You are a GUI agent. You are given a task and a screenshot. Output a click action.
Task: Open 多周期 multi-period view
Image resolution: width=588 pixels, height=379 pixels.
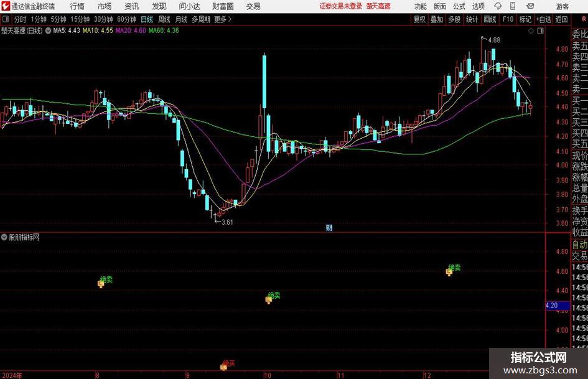click(201, 19)
